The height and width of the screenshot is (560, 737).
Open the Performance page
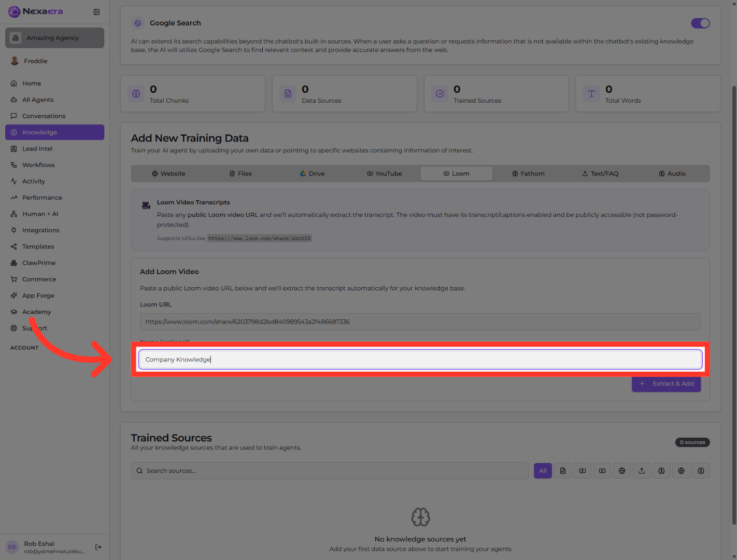54,198
